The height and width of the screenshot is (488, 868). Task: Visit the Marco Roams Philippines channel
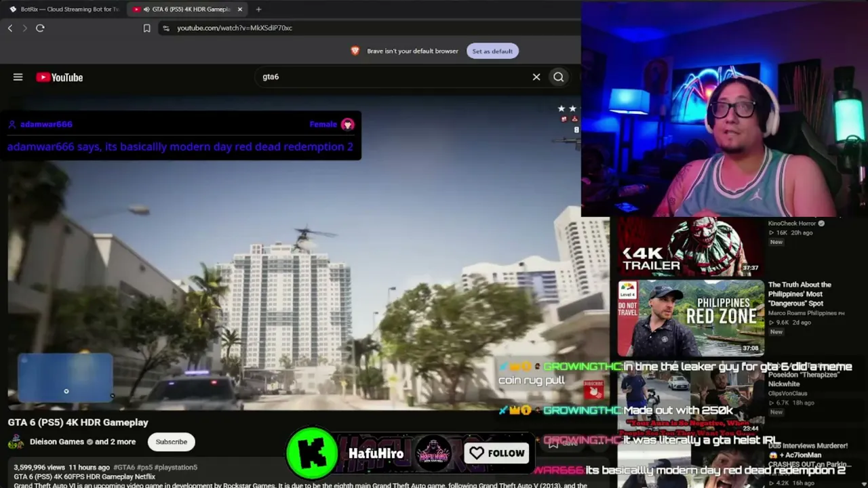[x=806, y=313]
